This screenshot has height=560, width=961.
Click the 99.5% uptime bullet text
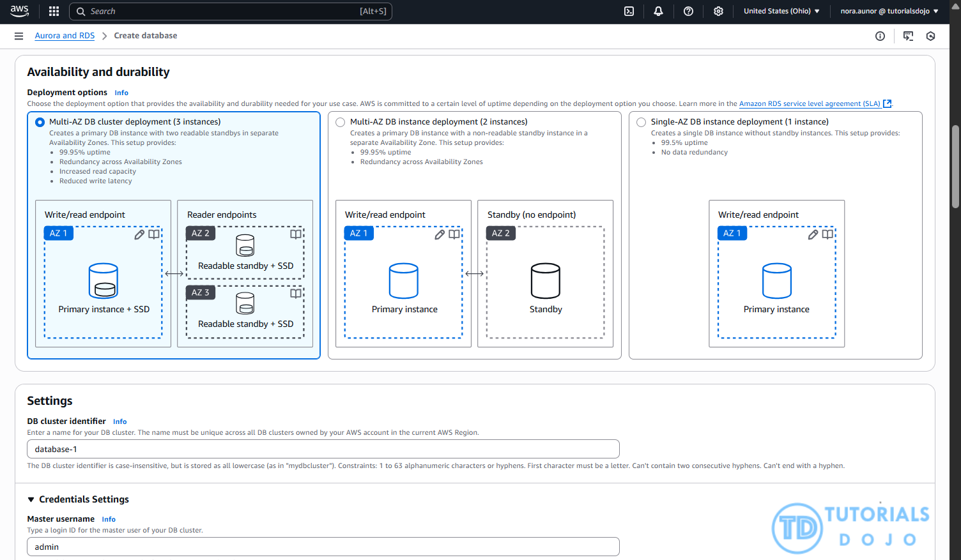pos(684,143)
